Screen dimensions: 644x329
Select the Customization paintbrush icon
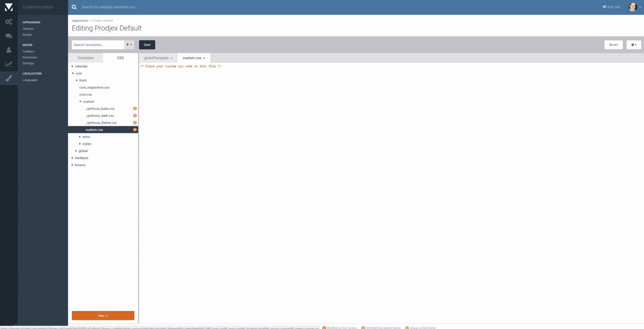[9, 78]
